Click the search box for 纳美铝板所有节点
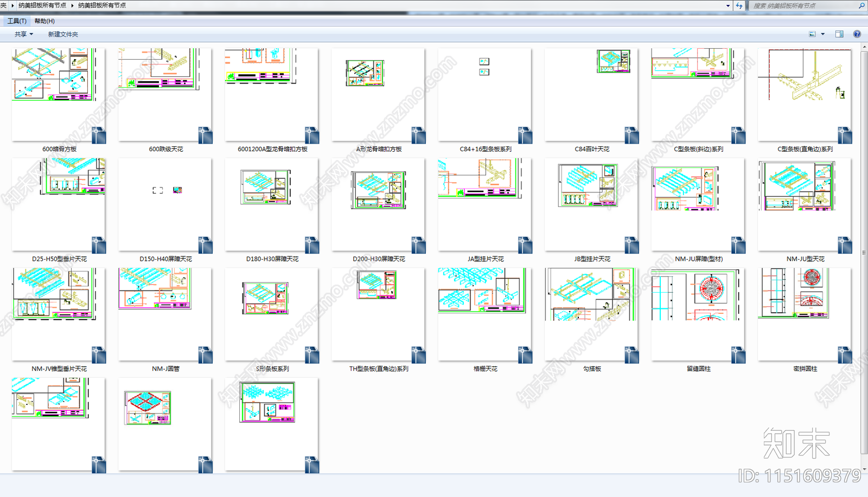This screenshot has height=497, width=868. (803, 5)
